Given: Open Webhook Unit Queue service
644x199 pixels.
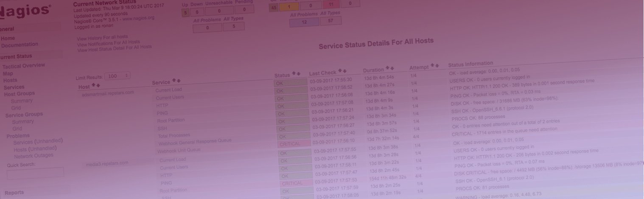Looking at the screenshot, I should tap(179, 150).
